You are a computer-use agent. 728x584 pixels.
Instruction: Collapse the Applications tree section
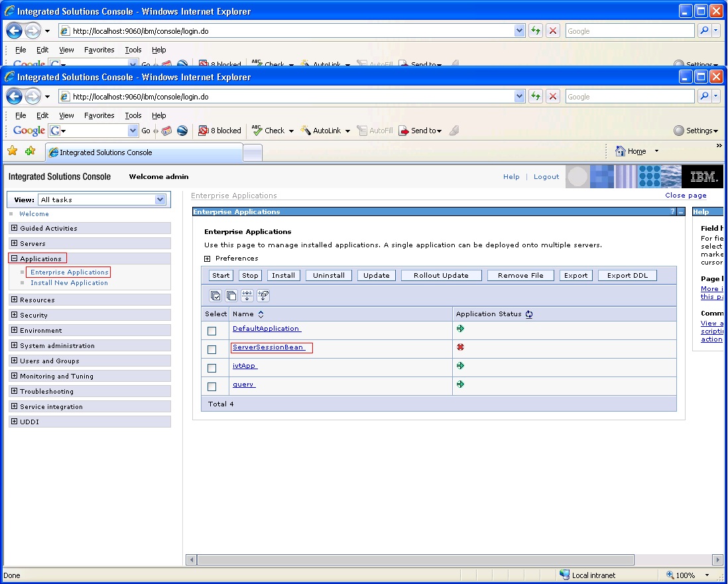click(x=14, y=259)
